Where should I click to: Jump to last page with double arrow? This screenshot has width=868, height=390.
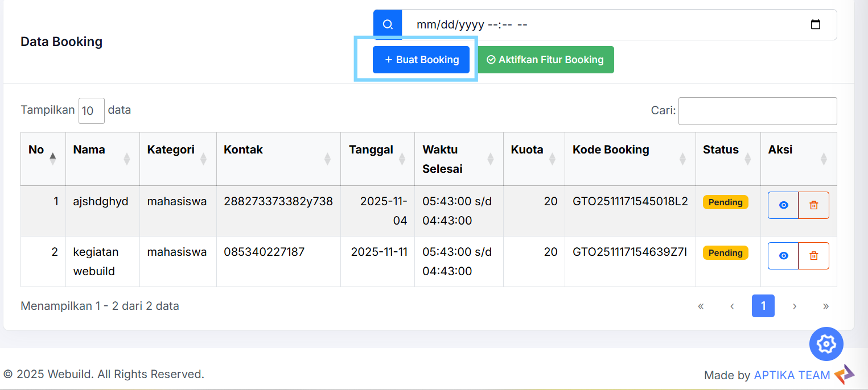pyautogui.click(x=825, y=306)
